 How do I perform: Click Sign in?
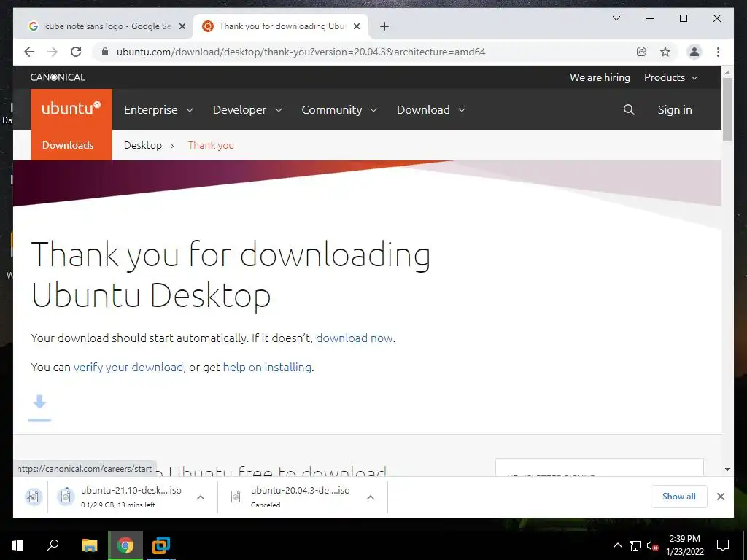675,109
